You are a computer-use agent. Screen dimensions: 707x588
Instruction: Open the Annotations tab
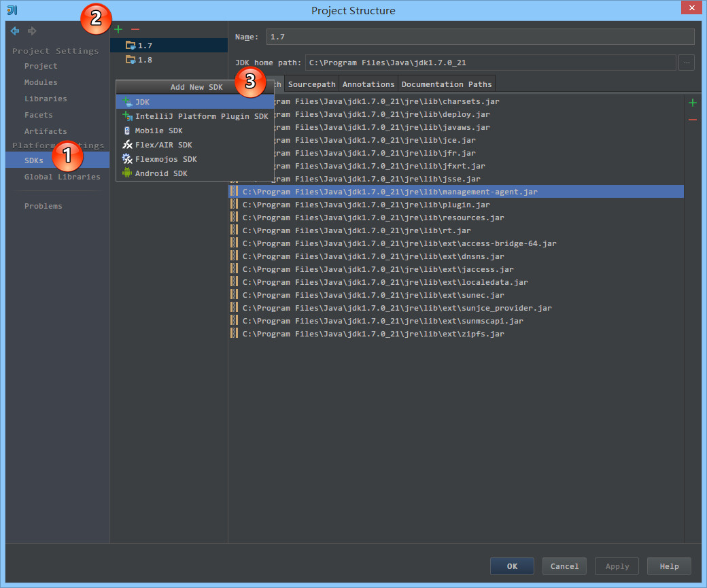(368, 84)
